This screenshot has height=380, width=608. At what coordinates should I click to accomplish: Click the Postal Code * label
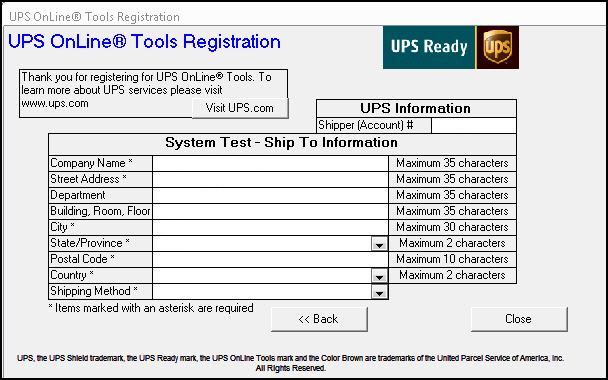tap(83, 259)
